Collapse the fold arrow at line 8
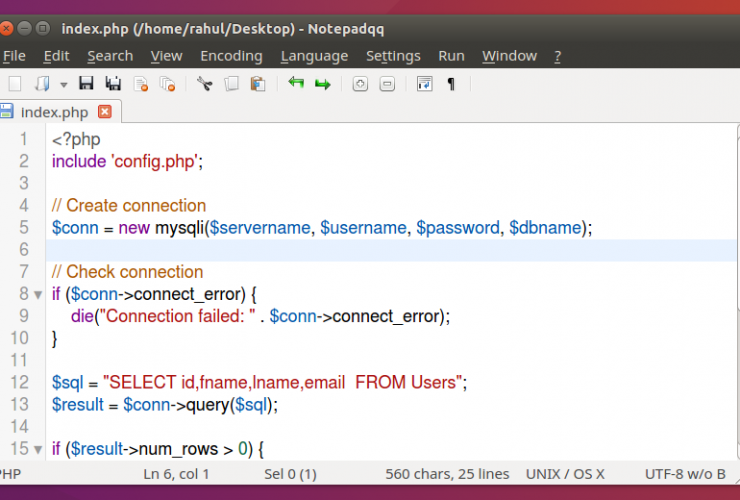This screenshot has height=500, width=740. [38, 294]
